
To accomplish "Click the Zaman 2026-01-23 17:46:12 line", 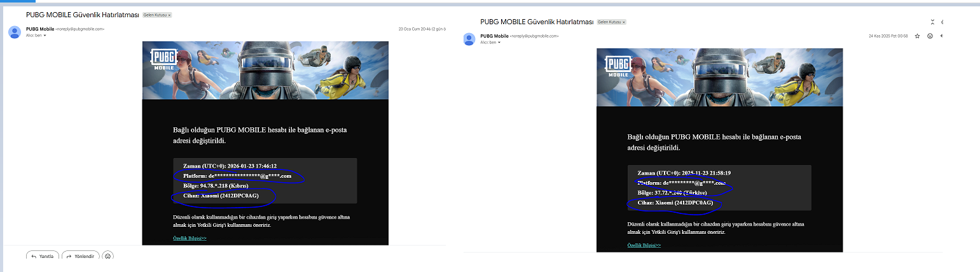I will (x=230, y=166).
